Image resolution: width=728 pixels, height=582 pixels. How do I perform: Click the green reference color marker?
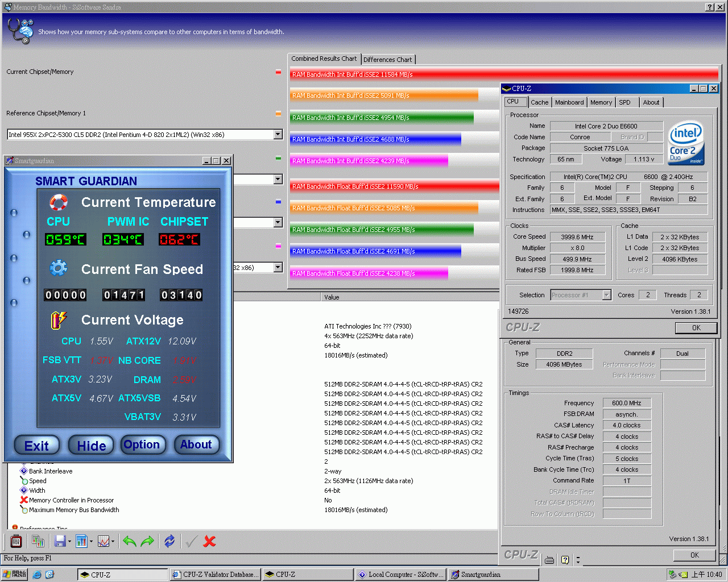coord(278,159)
